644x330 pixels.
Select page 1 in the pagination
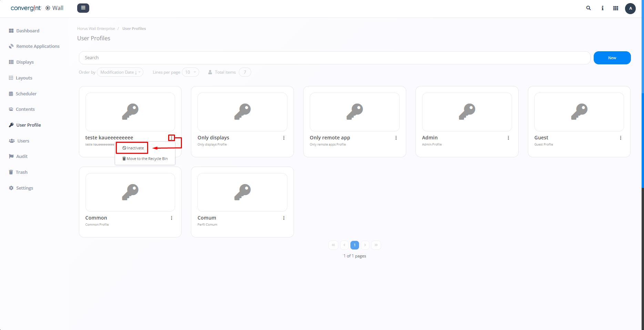[355, 245]
